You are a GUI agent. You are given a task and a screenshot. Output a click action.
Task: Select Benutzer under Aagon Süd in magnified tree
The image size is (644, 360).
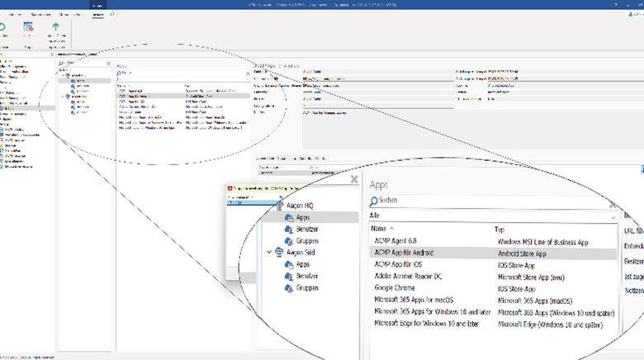307,276
